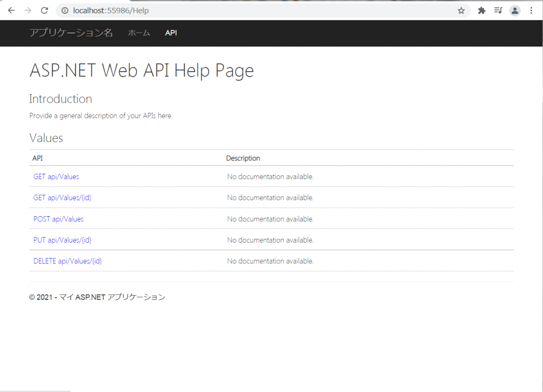Click the ホーム navigation link
543x392 pixels.
click(138, 33)
